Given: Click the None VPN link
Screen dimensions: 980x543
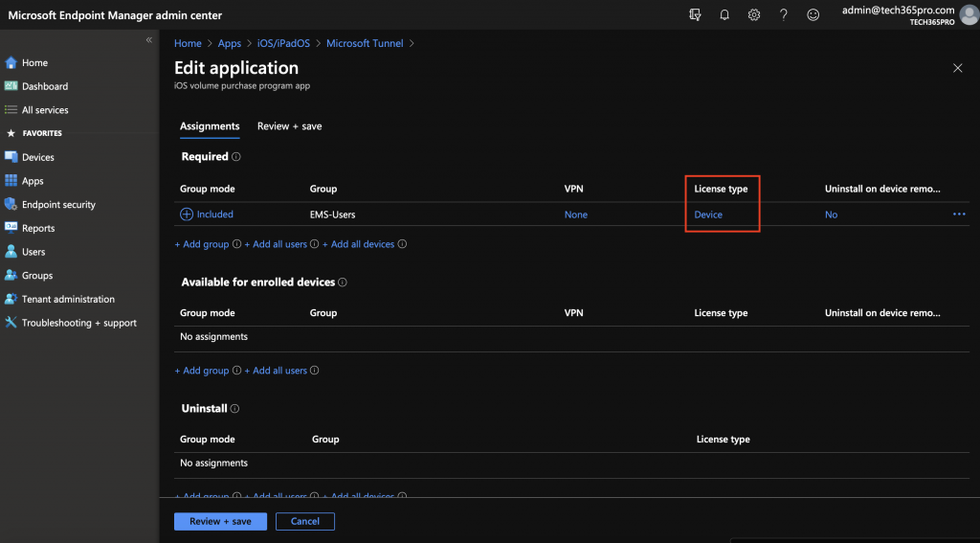Looking at the screenshot, I should (x=576, y=215).
